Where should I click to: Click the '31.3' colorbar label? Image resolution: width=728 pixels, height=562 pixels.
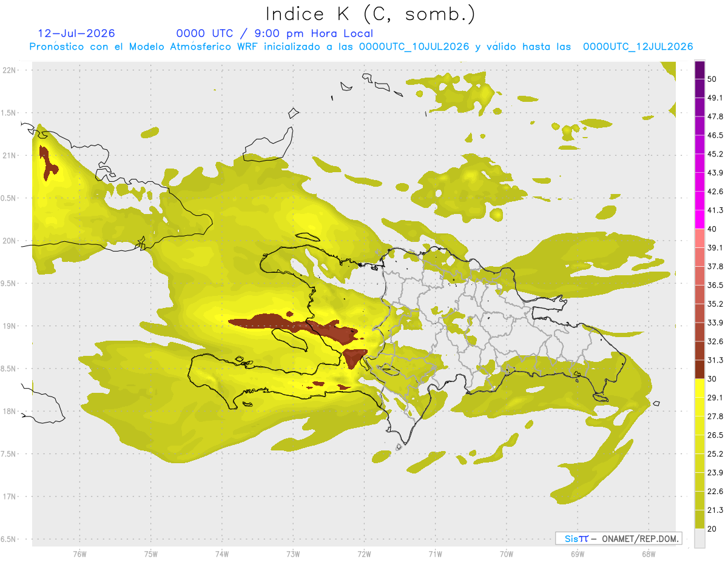pos(715,360)
